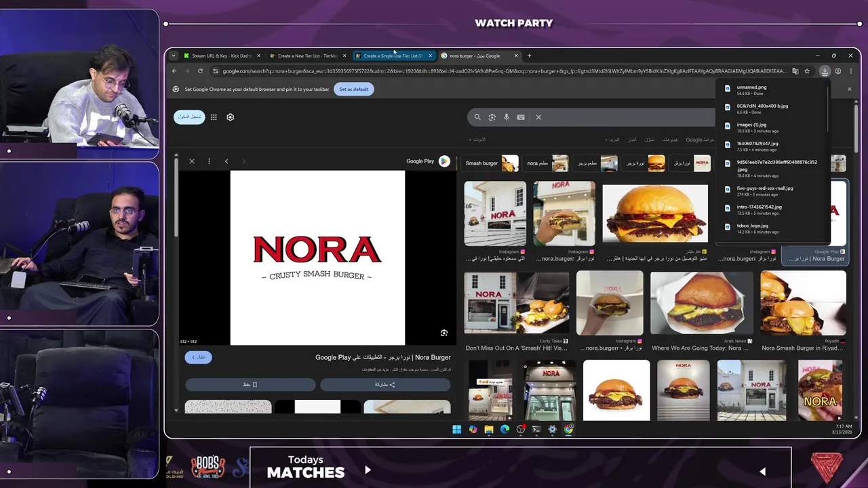This screenshot has height=488, width=868.
Task: Click the search magnifier icon in search box
Action: (x=477, y=117)
